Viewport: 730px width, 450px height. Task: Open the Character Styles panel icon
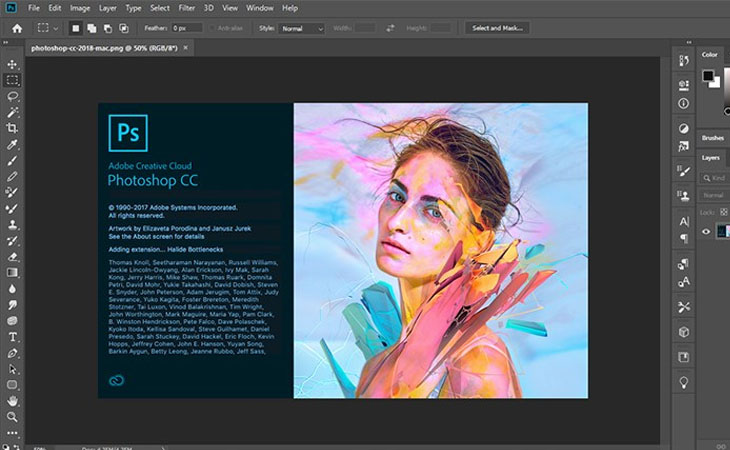coord(683,282)
